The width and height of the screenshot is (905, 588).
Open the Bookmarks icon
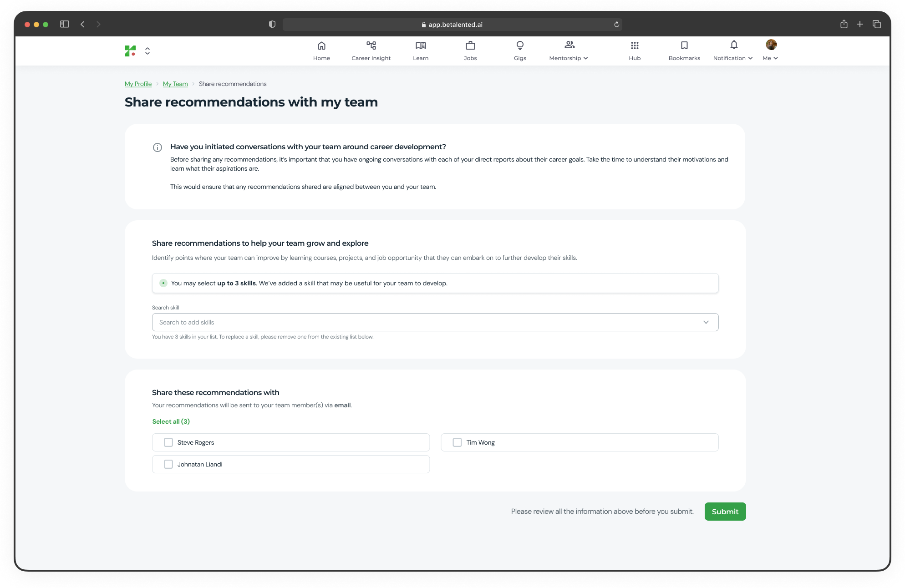click(x=684, y=46)
